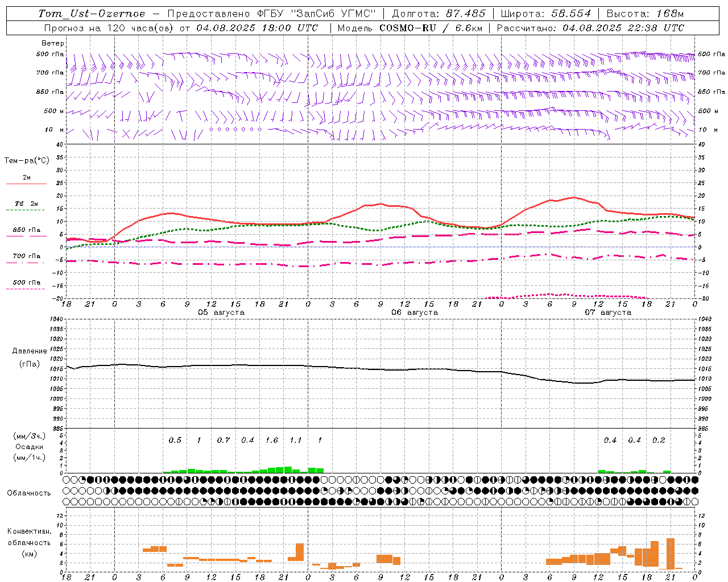Click the 06 августа date label
Screen dimensions: 728x582
click(x=415, y=313)
